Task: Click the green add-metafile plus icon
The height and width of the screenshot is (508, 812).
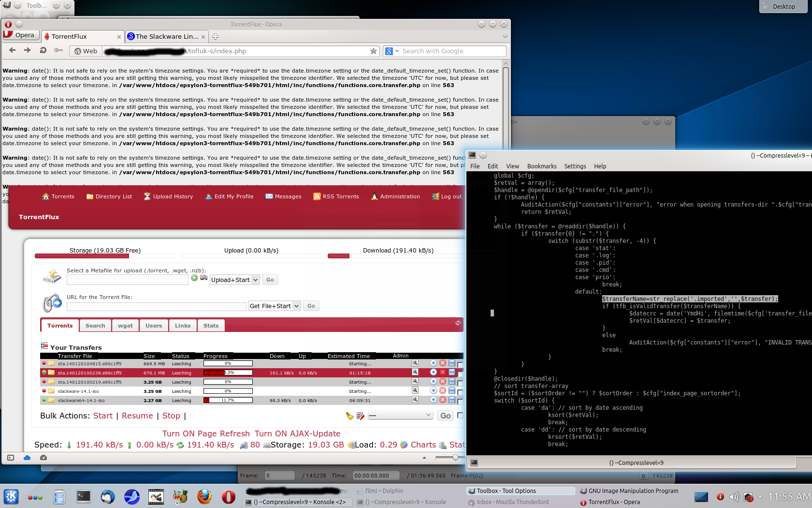Action: click(x=194, y=278)
